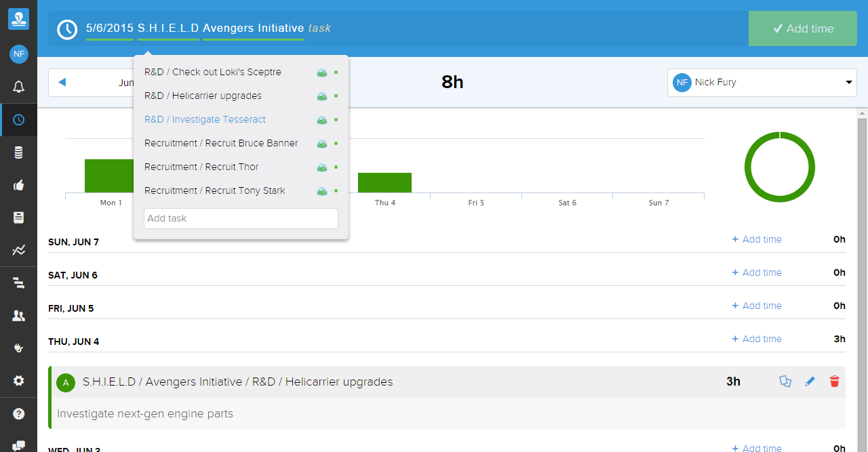This screenshot has height=452, width=868.
Task: Add time for Sat, Jun 6
Action: [757, 272]
